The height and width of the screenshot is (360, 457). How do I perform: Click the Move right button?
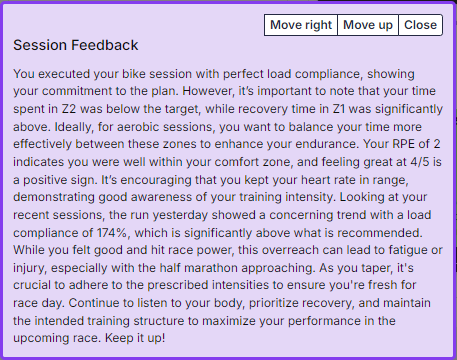pyautogui.click(x=301, y=25)
